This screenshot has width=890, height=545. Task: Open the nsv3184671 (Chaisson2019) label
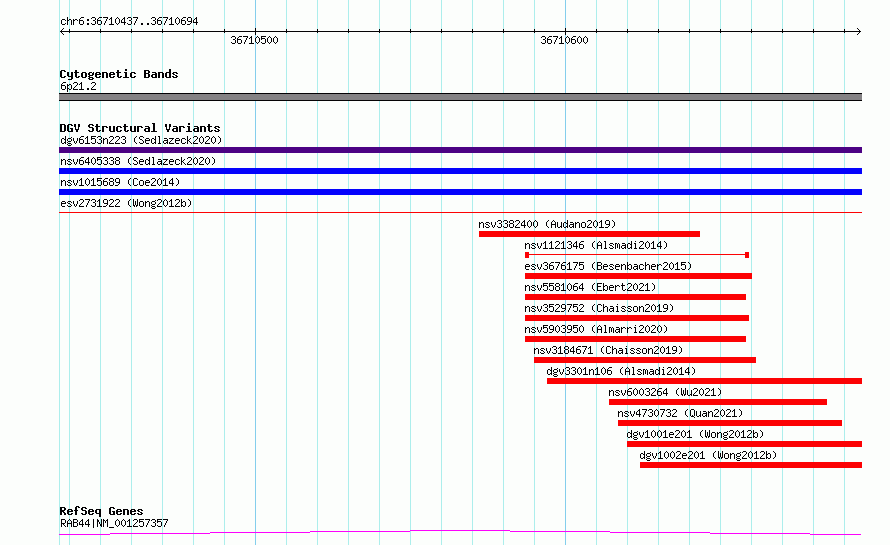tap(608, 350)
